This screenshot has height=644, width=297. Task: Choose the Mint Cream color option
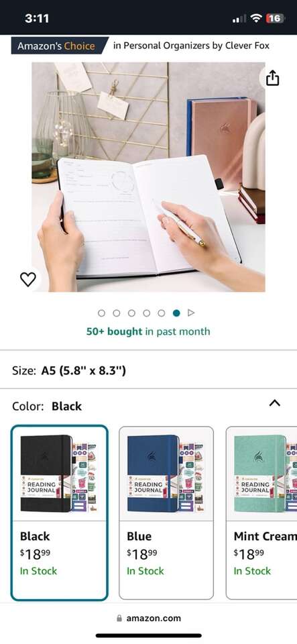[x=261, y=513]
